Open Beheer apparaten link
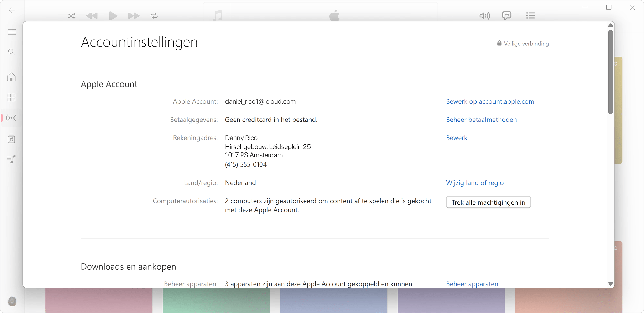The image size is (644, 313). click(472, 284)
